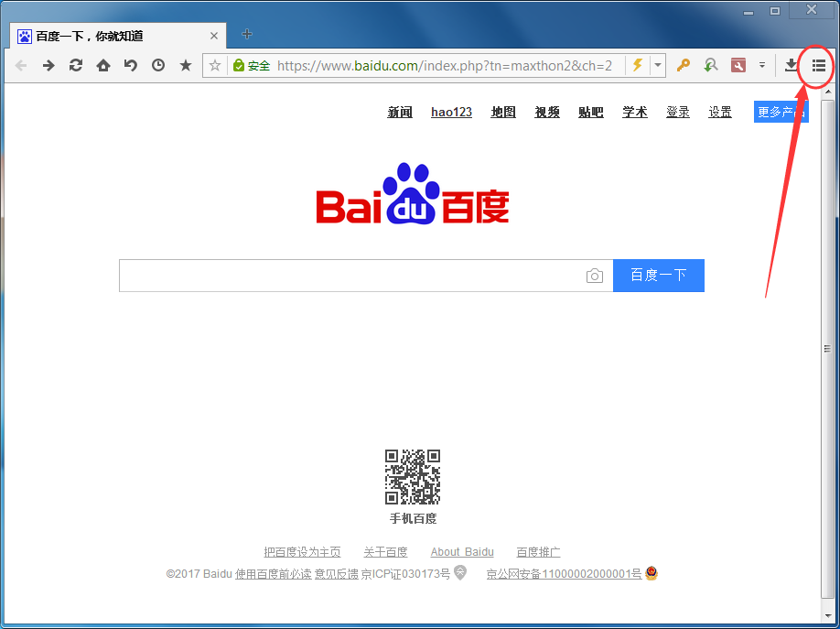This screenshot has height=629, width=840.
Task: Open the 视频 link
Action: click(547, 112)
